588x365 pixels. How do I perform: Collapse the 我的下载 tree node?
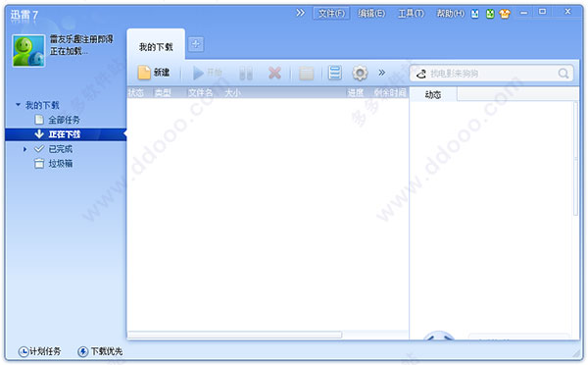coord(18,105)
